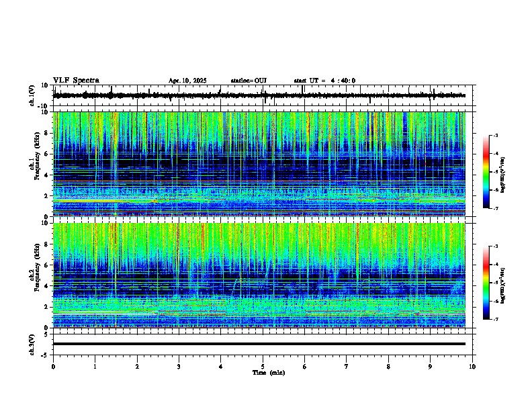The height and width of the screenshot is (411, 532).
Task: Click the "9" tick on the time axis
Action: tap(430, 367)
